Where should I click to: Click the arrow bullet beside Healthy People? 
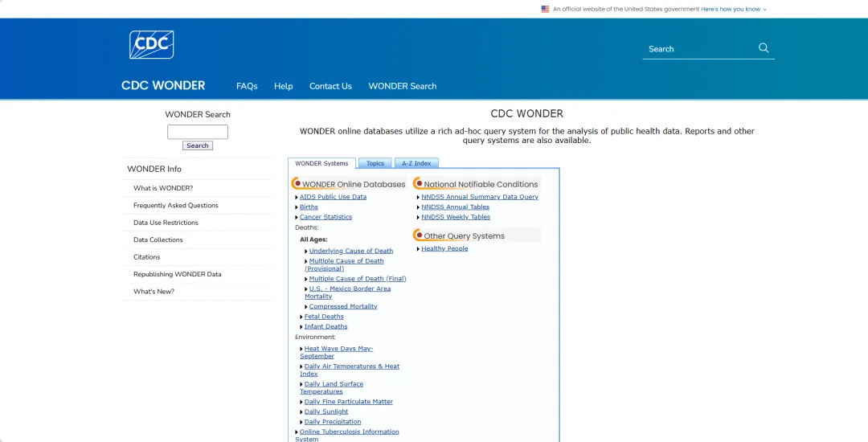[419, 249]
